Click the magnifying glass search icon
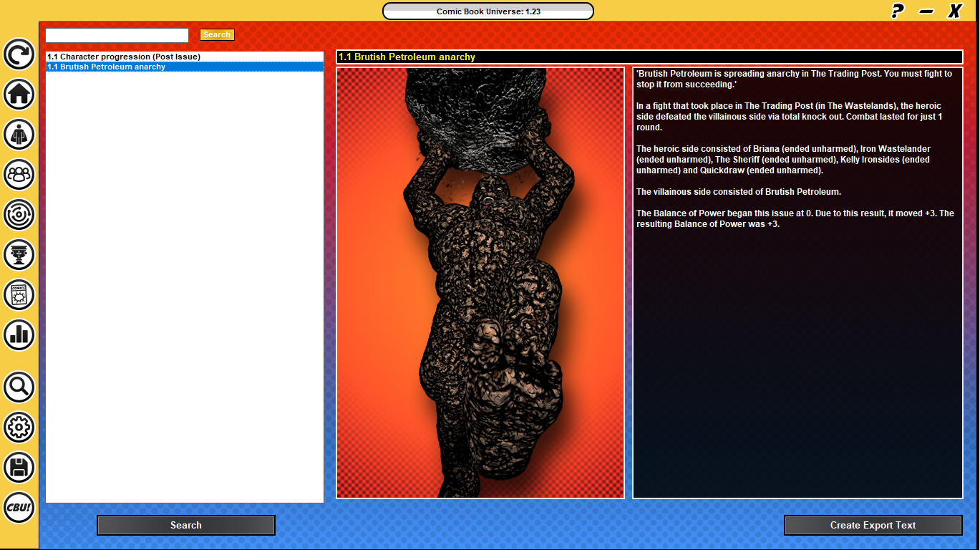The width and height of the screenshot is (980, 550). [x=19, y=387]
